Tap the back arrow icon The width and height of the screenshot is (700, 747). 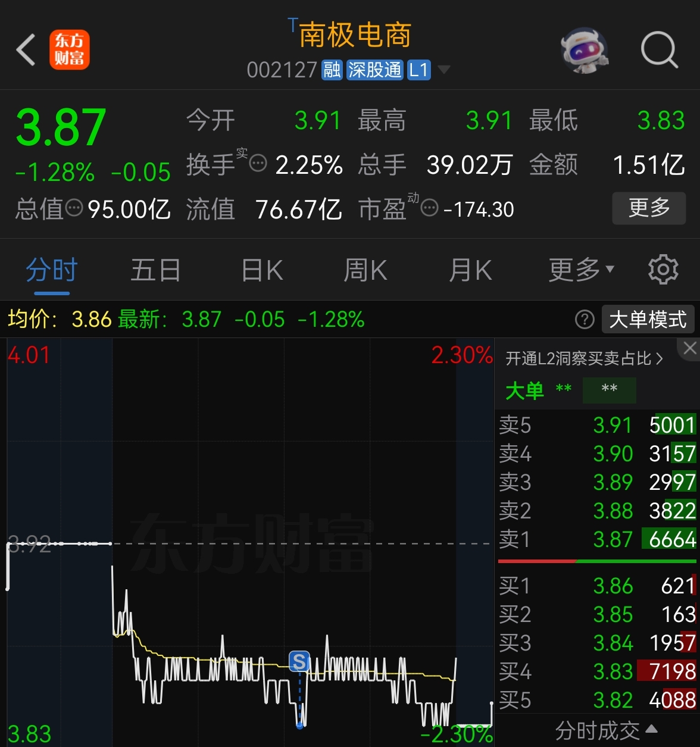[x=26, y=49]
